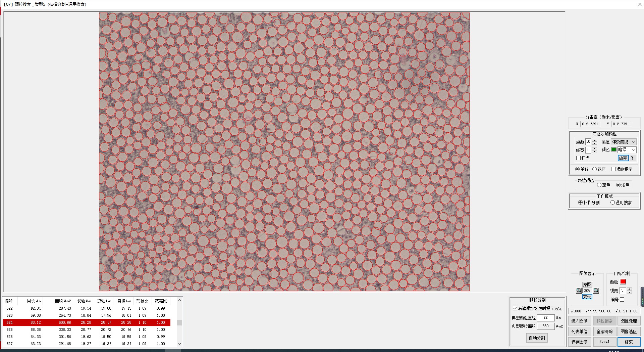Click the 图像选区 image region button
The width and height of the screenshot is (644, 352).
tap(629, 332)
